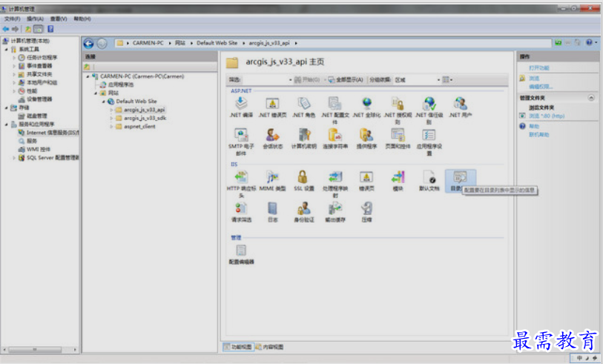Image resolution: width=603 pixels, height=364 pixels.
Task: Switch to the 功能视图 tab
Action: [238, 347]
